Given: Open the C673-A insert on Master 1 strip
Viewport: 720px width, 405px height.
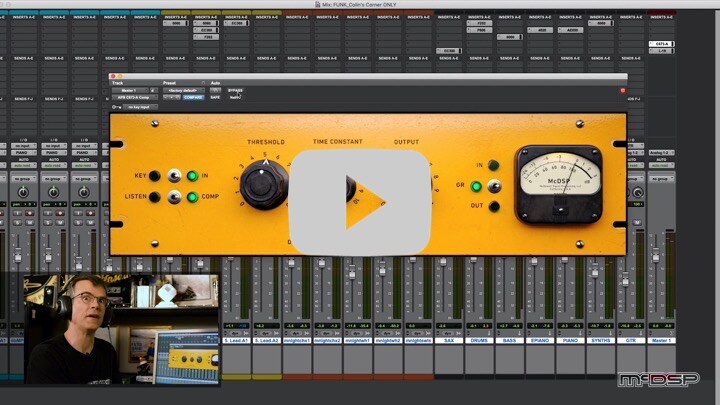Looking at the screenshot, I should click(x=661, y=44).
